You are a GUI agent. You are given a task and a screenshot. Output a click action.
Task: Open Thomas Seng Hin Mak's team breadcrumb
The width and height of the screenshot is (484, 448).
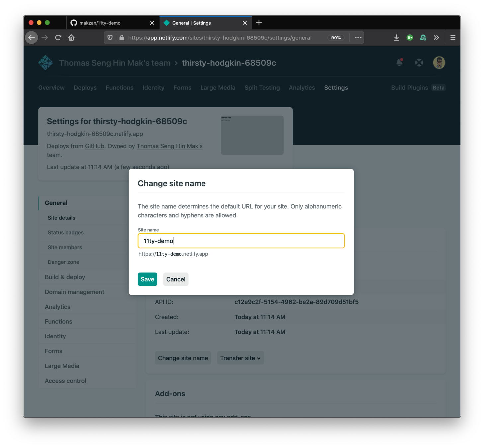(115, 63)
